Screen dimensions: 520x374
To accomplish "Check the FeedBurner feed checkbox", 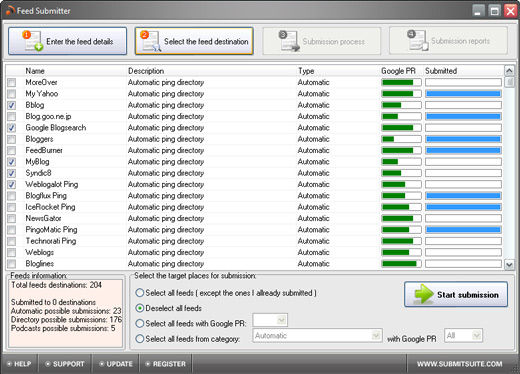I will tap(12, 150).
